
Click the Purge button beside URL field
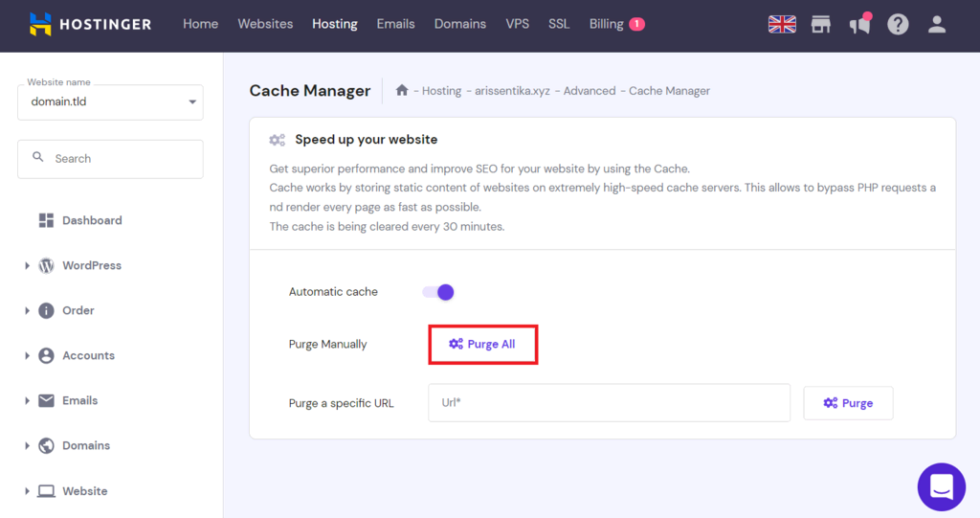848,403
